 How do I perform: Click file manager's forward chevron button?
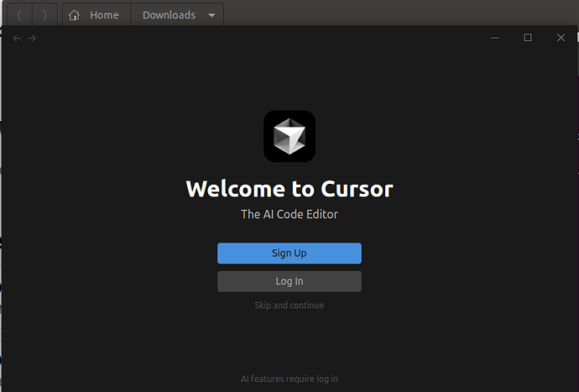point(44,15)
